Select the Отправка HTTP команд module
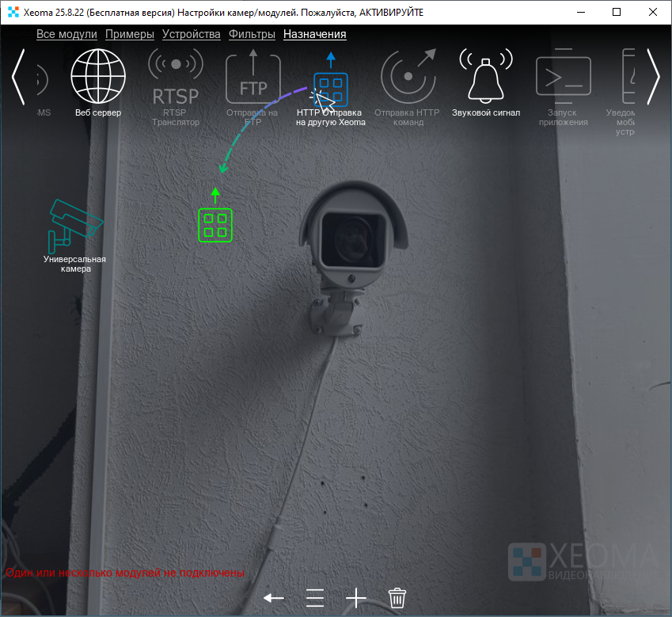 tap(408, 78)
